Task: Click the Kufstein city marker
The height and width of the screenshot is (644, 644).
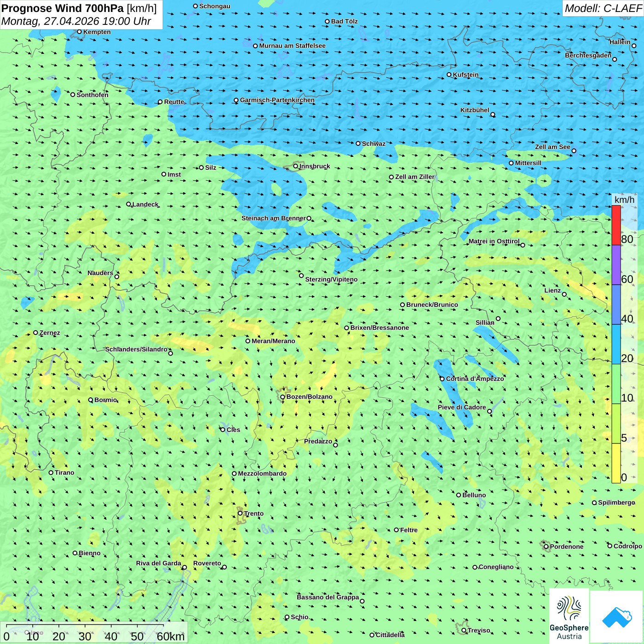Action: 449,75
